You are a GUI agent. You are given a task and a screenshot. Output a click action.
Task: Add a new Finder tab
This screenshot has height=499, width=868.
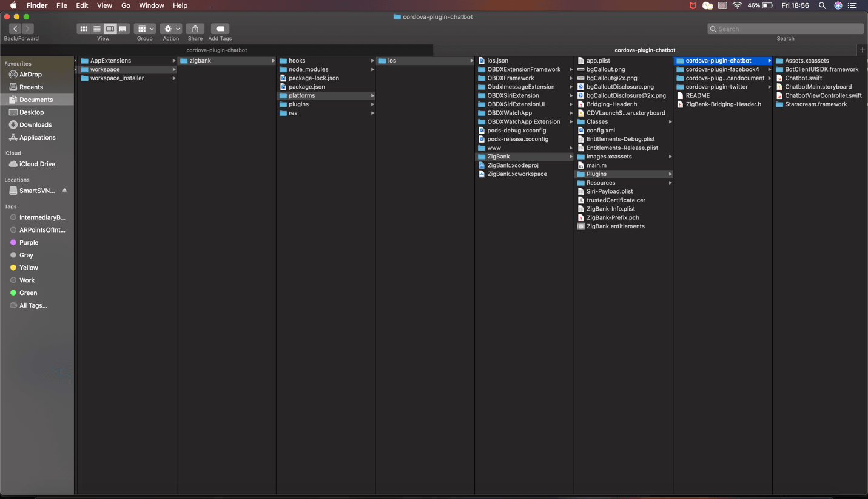pyautogui.click(x=862, y=50)
